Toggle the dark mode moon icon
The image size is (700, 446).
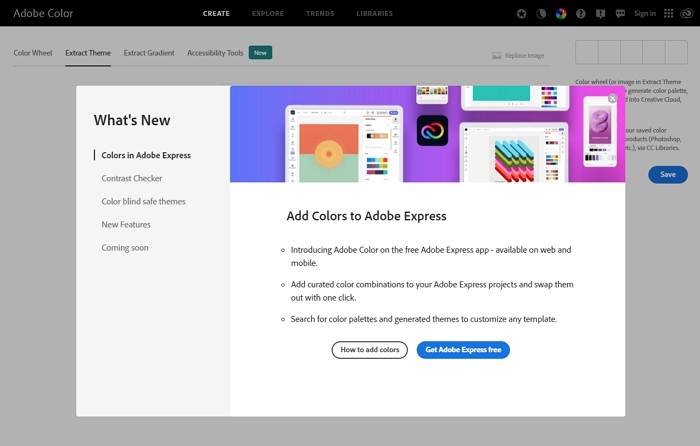tap(541, 14)
